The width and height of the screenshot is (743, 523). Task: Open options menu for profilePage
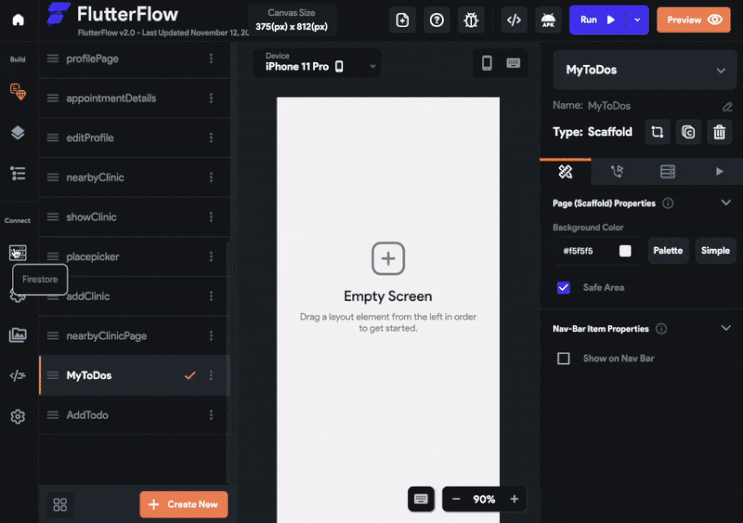pos(211,59)
